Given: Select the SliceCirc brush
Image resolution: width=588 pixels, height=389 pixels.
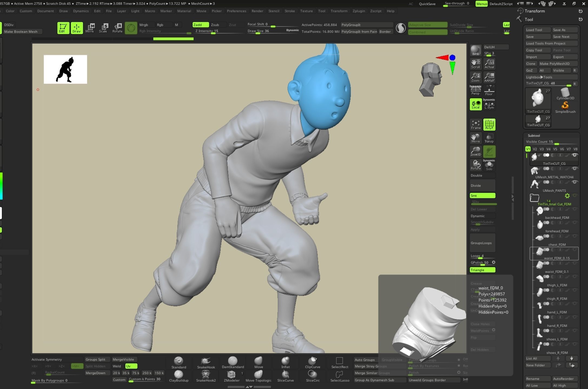Looking at the screenshot, I should [312, 376].
